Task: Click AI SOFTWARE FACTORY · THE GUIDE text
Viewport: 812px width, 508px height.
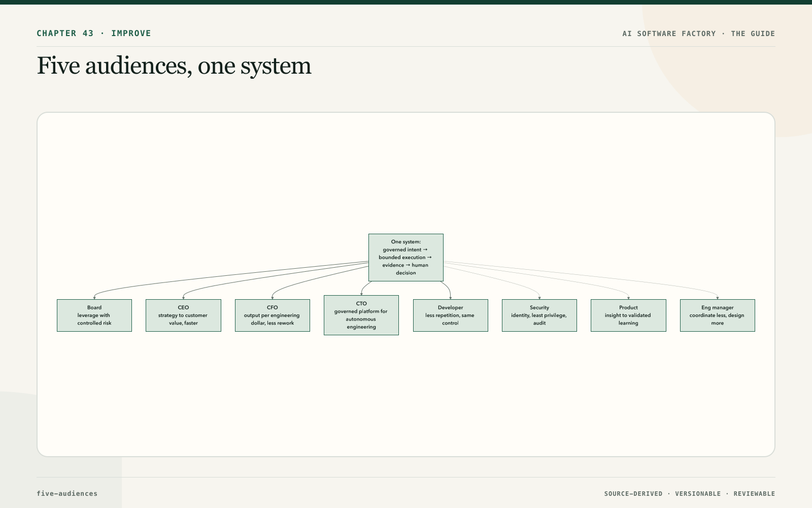Action: click(699, 34)
